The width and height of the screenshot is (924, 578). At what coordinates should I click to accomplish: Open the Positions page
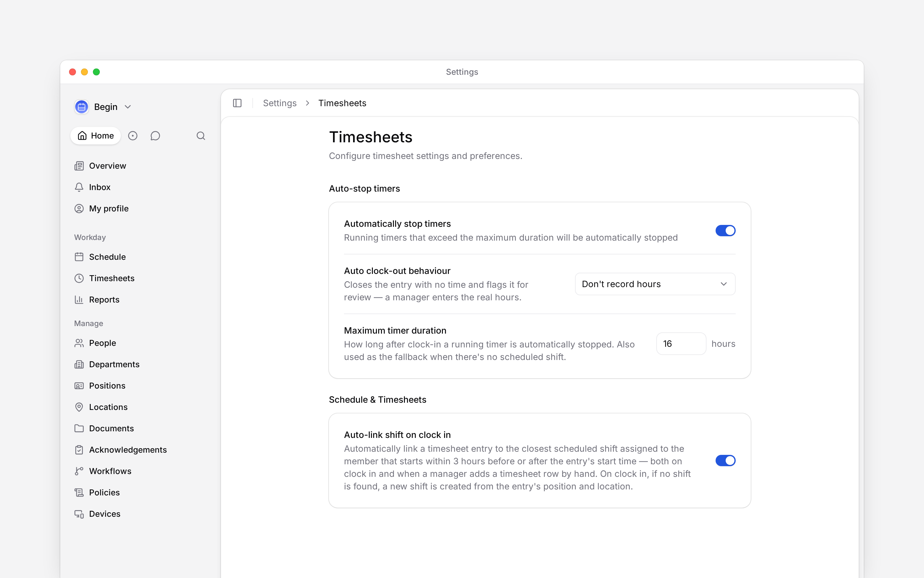(x=107, y=386)
